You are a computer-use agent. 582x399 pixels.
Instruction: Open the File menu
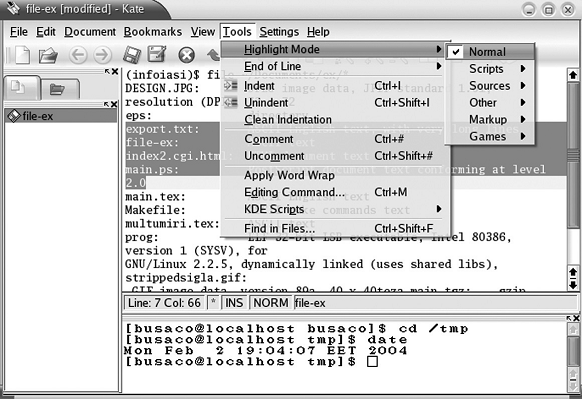click(19, 32)
